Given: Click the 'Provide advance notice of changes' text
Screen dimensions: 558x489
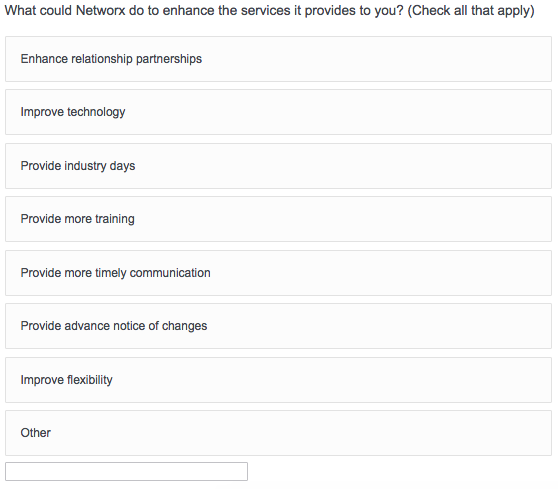Looking at the screenshot, I should (x=114, y=326).
